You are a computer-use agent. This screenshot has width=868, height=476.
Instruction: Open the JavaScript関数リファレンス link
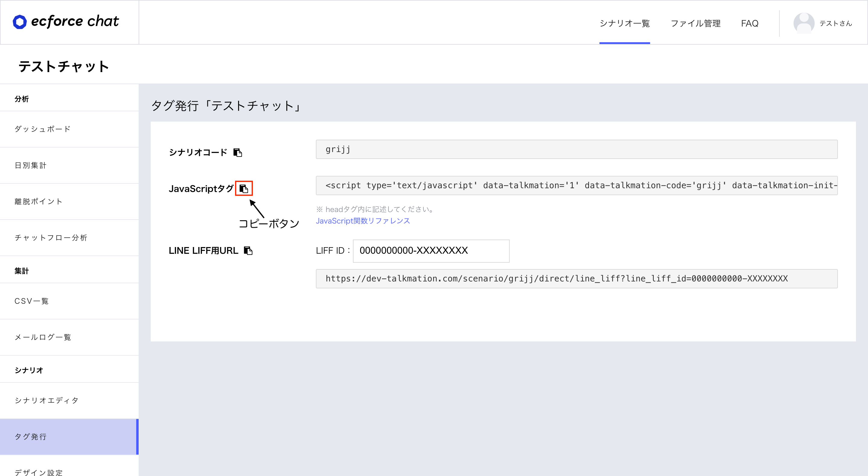point(363,221)
